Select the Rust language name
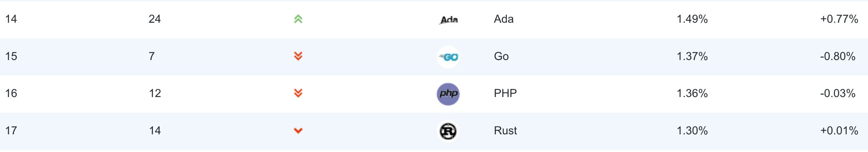868x152 pixels. (505, 131)
